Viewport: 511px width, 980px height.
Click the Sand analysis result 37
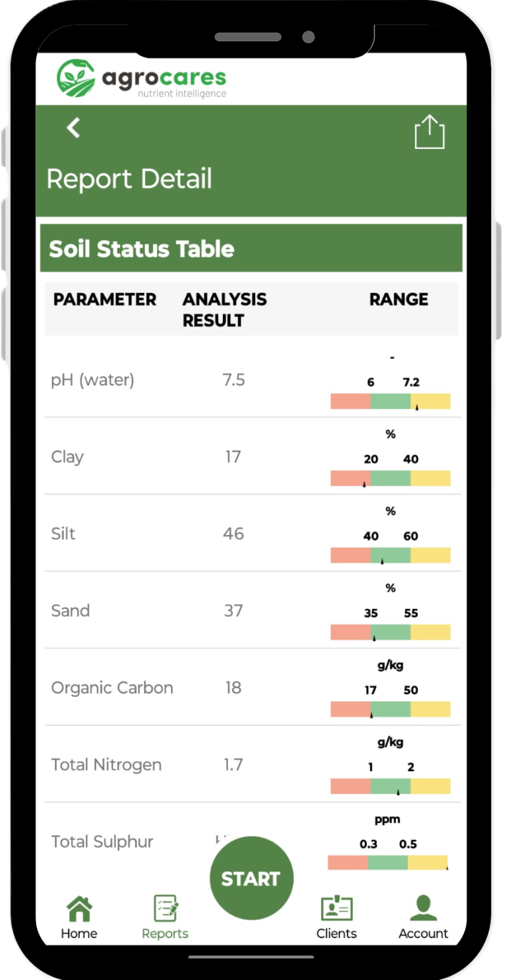click(x=233, y=610)
